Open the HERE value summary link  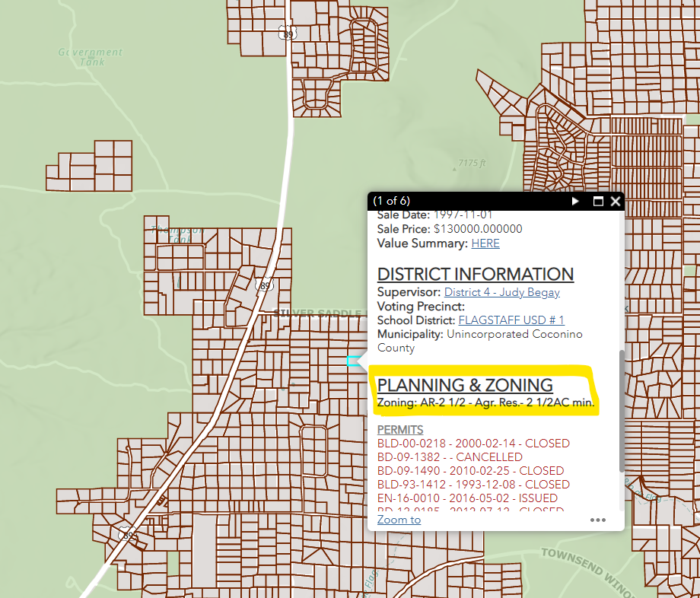pyautogui.click(x=485, y=243)
